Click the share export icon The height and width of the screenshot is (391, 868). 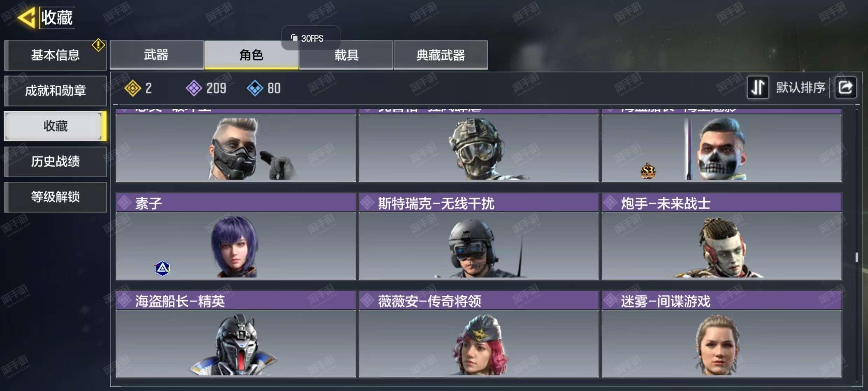(x=846, y=87)
